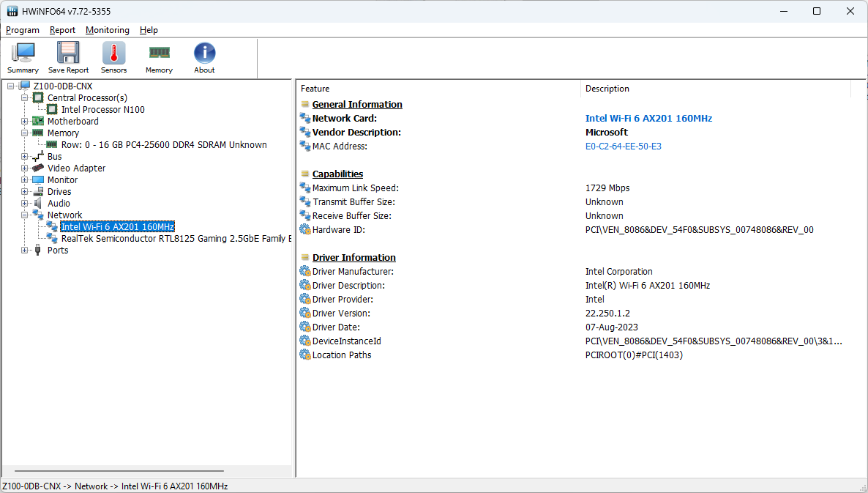
Task: Open the Monitoring menu
Action: pyautogui.click(x=108, y=30)
